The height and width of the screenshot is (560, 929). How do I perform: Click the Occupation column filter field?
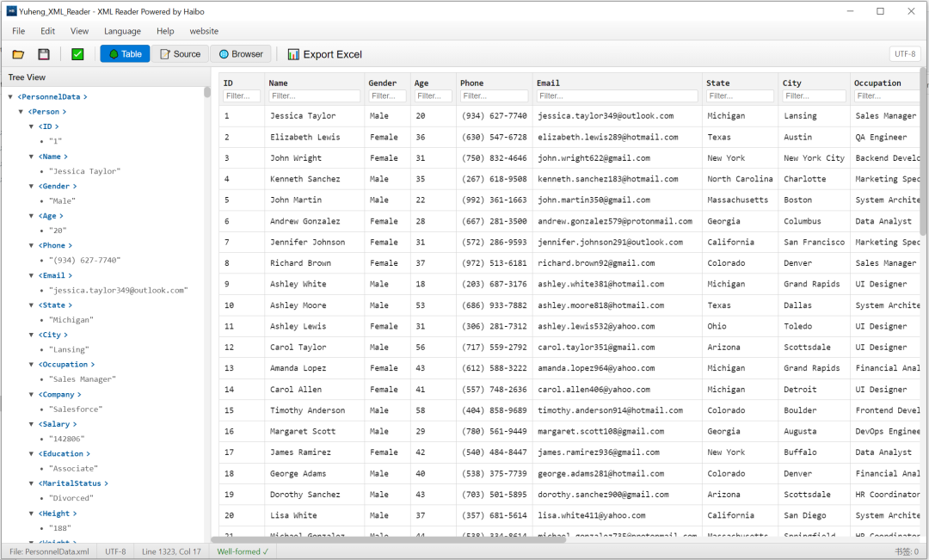(888, 96)
